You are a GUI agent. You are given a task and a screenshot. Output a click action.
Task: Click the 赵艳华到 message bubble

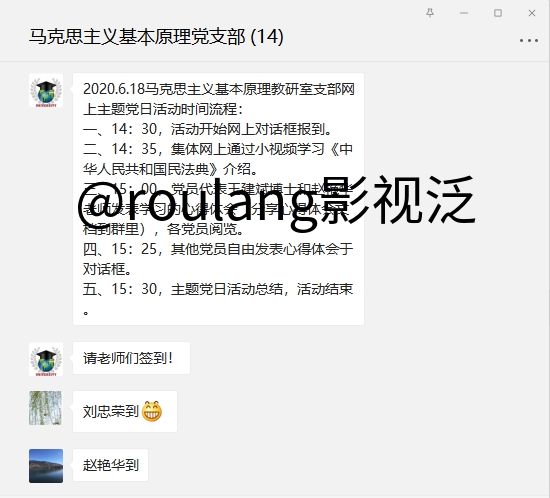(110, 465)
